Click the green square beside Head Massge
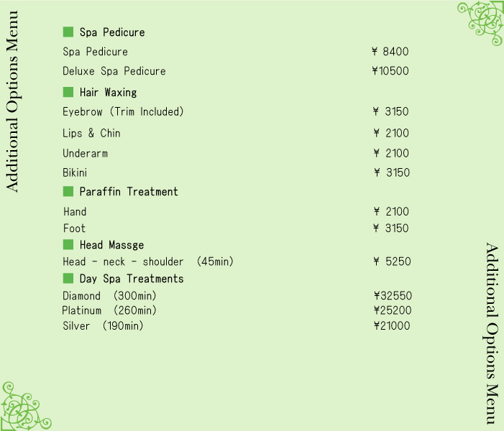 [68, 245]
